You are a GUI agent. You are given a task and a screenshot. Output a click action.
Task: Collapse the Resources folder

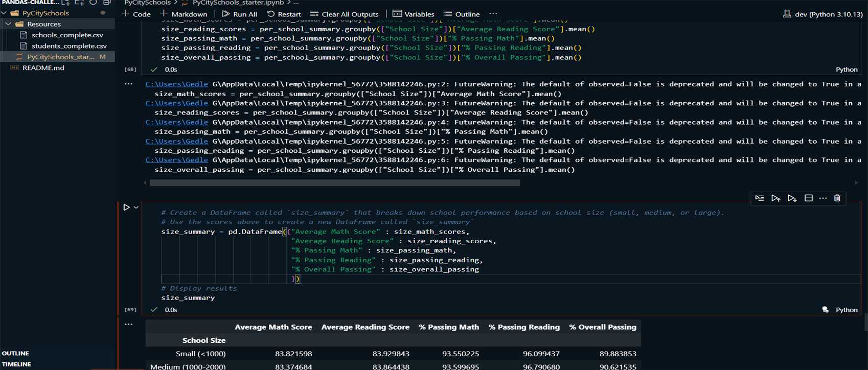coord(9,24)
